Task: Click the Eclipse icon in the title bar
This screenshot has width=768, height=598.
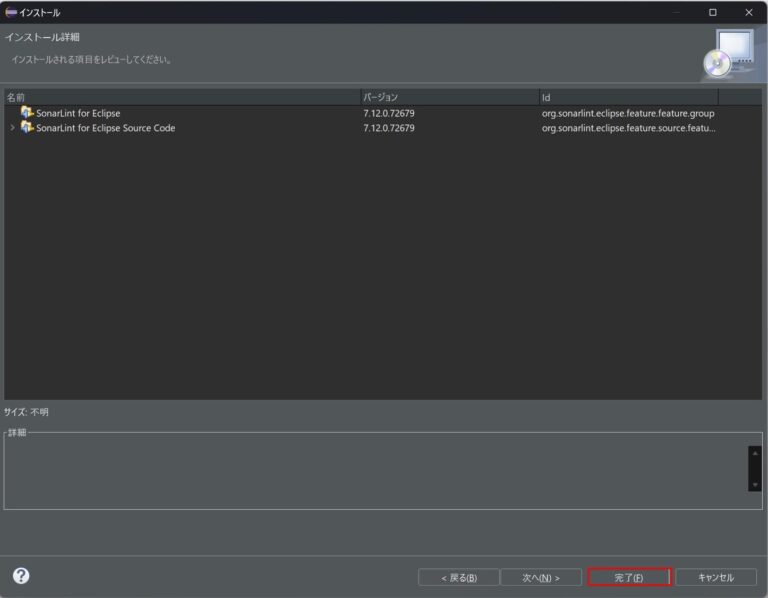Action: [11, 12]
